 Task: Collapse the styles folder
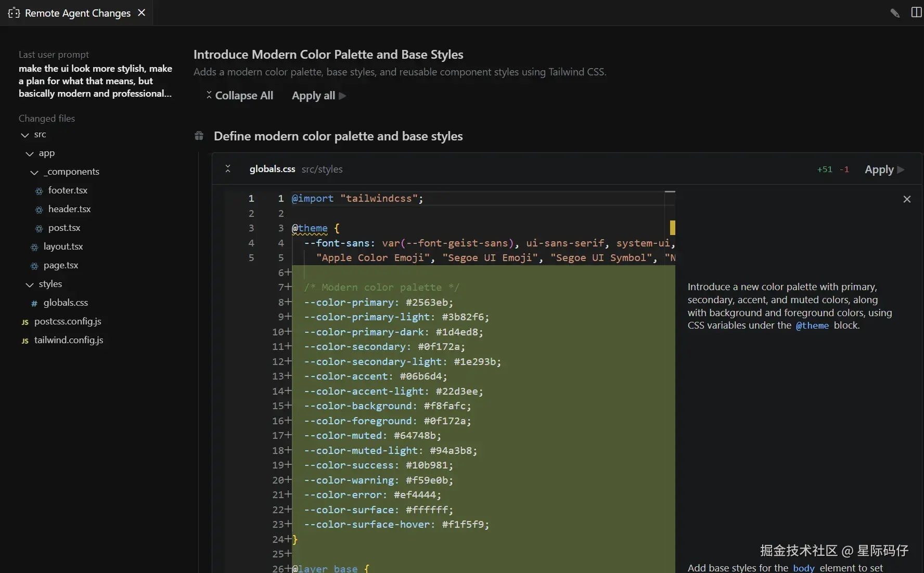[x=30, y=284]
